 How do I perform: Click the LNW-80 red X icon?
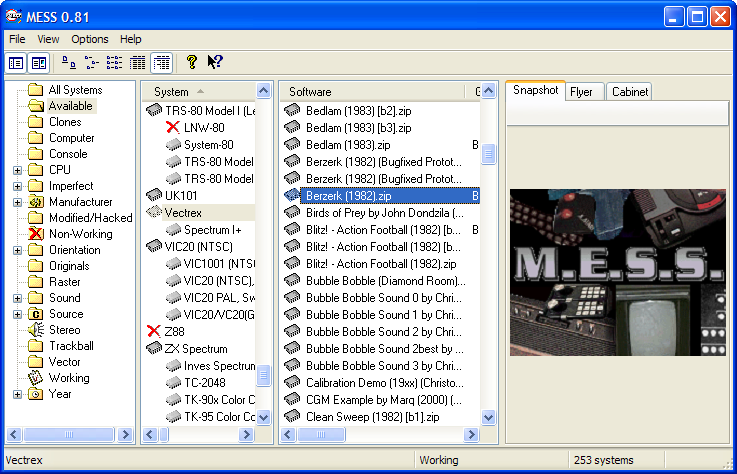click(173, 127)
